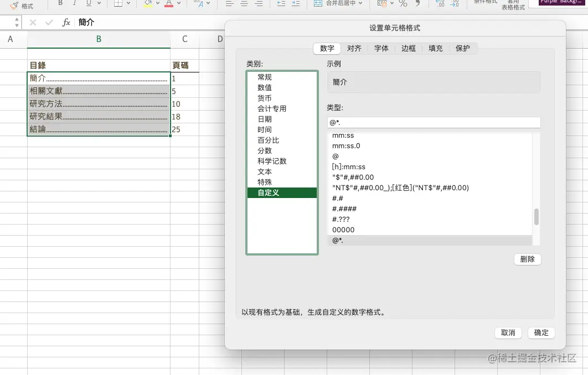Click 确定 to confirm the format

(x=541, y=332)
